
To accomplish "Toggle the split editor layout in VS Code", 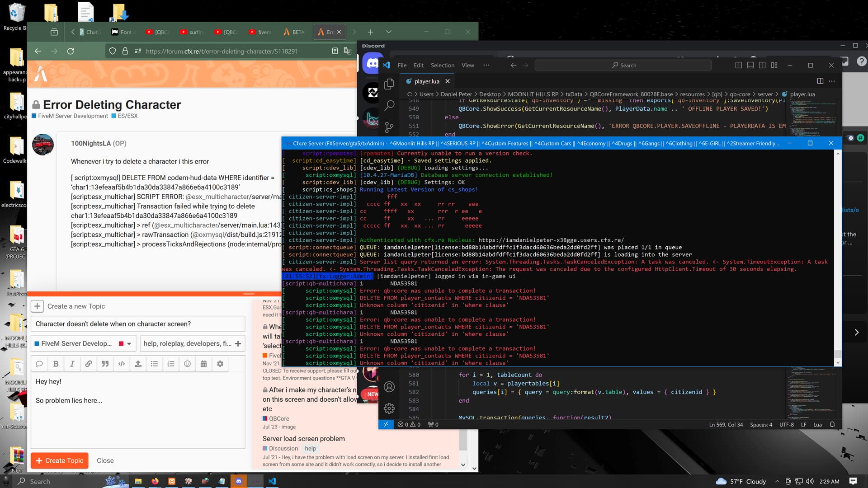I will (820, 81).
